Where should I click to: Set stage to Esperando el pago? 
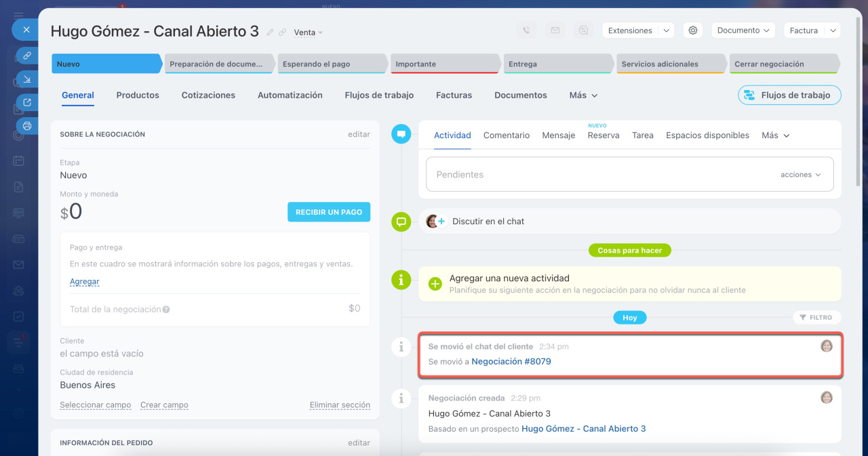tap(331, 64)
